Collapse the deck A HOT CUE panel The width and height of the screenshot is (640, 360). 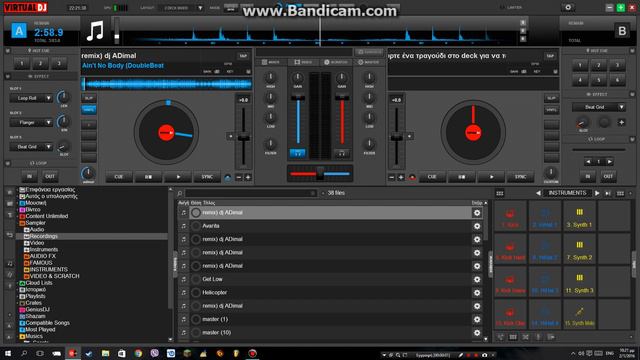coord(7,51)
